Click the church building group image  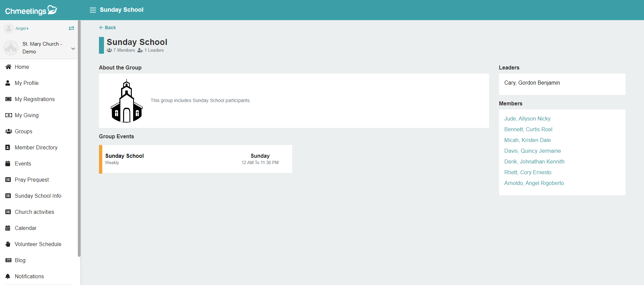tap(126, 101)
